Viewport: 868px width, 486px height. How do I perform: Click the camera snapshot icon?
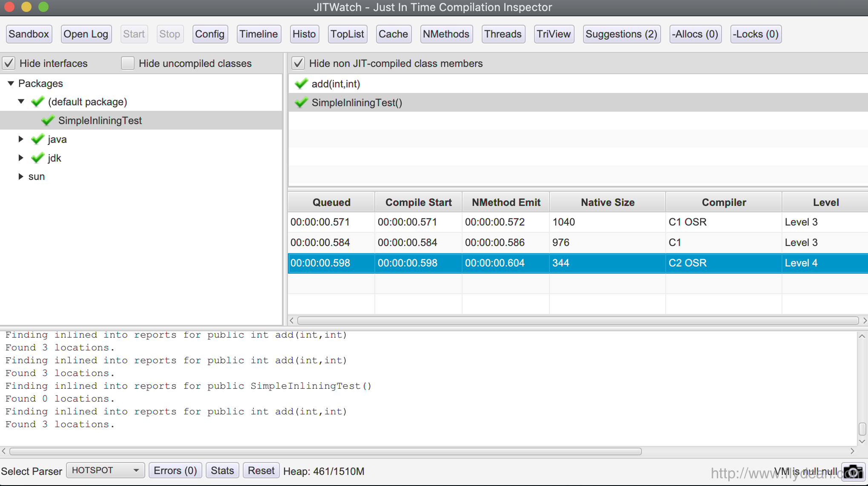[x=853, y=472]
